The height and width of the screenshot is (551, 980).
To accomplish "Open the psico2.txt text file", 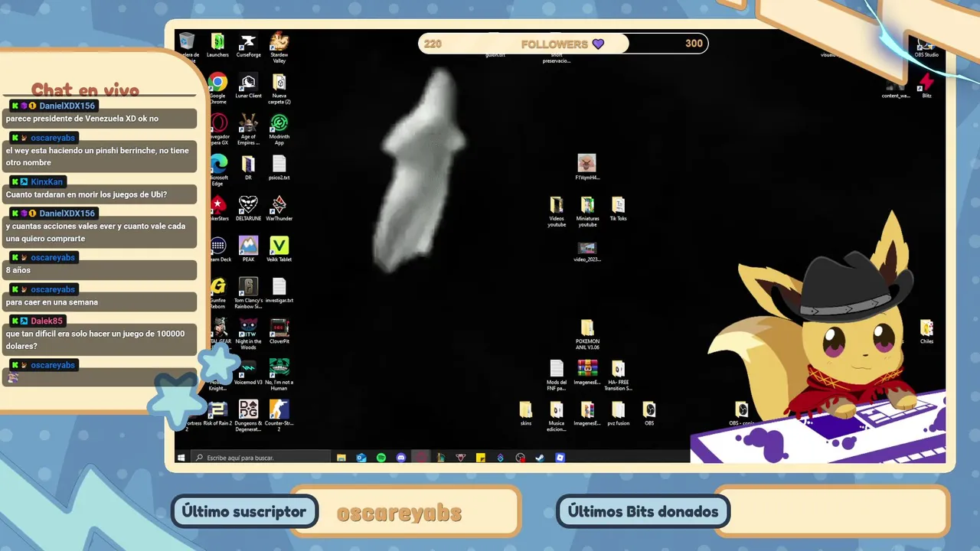I will click(279, 168).
